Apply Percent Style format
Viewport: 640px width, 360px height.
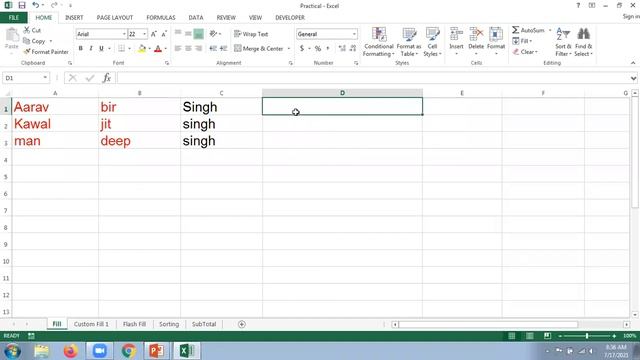(318, 49)
